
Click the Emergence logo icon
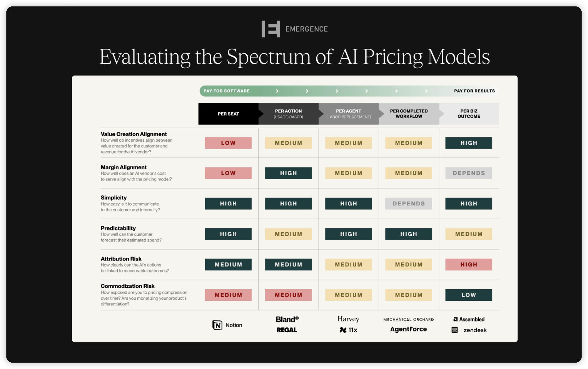(x=271, y=29)
